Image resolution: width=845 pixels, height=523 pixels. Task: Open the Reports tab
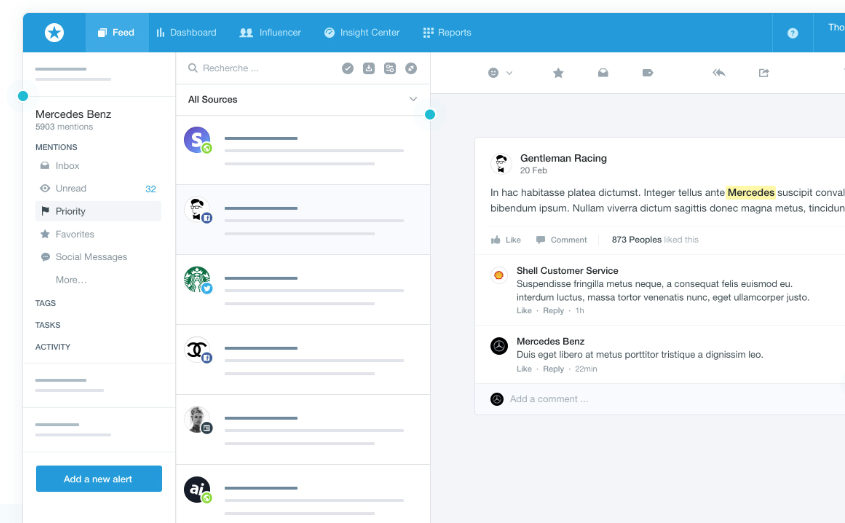[x=447, y=32]
